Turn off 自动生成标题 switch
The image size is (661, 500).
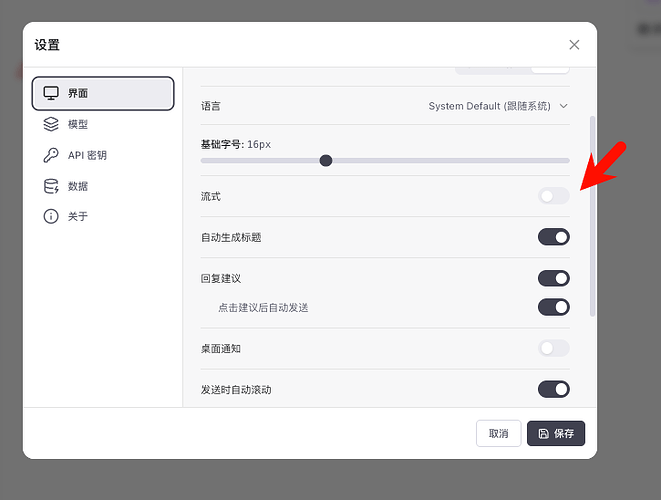point(554,237)
